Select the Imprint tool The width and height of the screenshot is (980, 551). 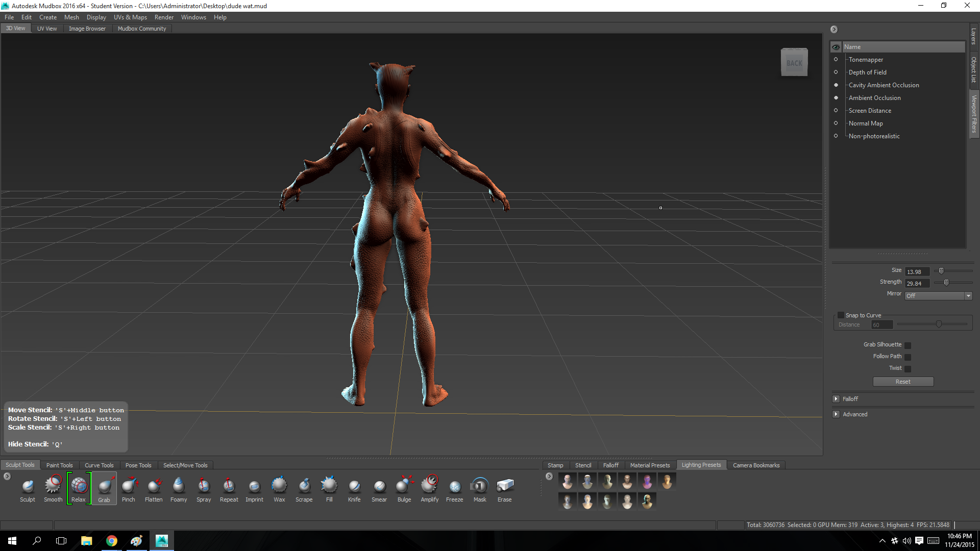(254, 489)
